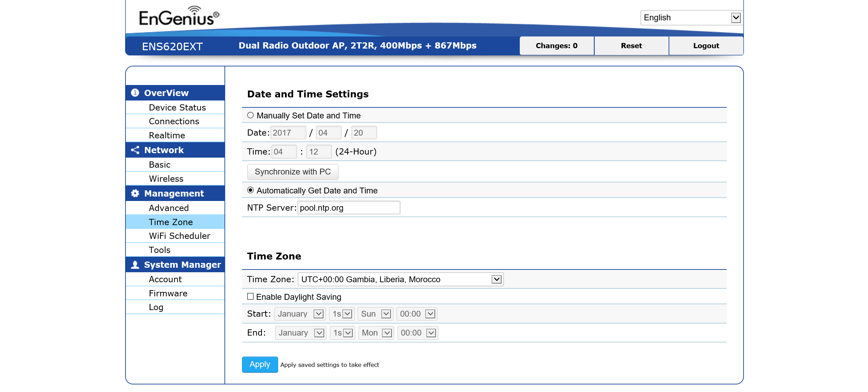Open Log page
Screen dimensions: 868x392
pyautogui.click(x=175, y=307)
